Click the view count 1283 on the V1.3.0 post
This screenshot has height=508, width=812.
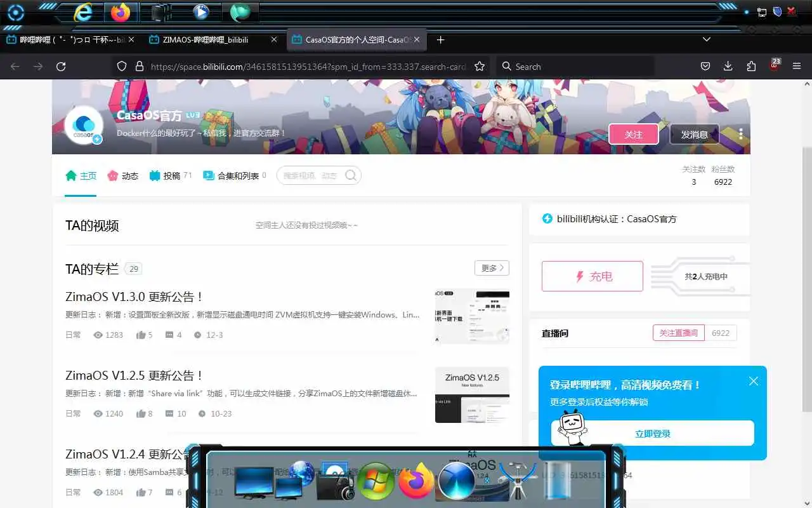pos(108,335)
